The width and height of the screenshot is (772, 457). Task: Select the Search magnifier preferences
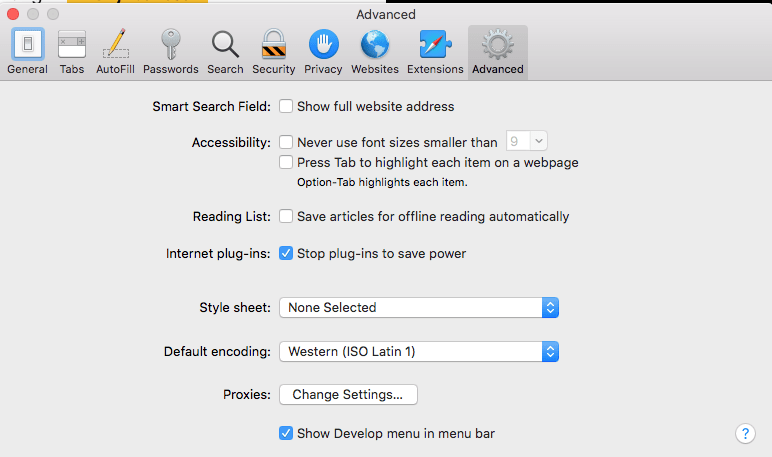coord(225,52)
